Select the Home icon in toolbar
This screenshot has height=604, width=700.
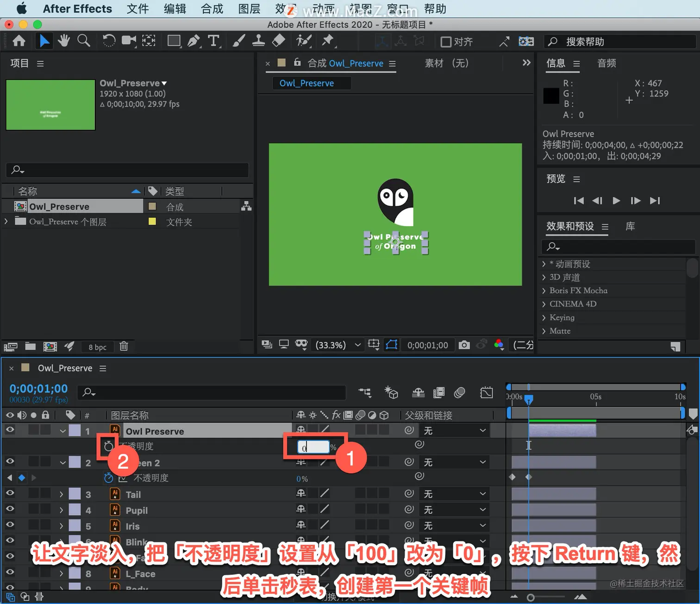(19, 41)
